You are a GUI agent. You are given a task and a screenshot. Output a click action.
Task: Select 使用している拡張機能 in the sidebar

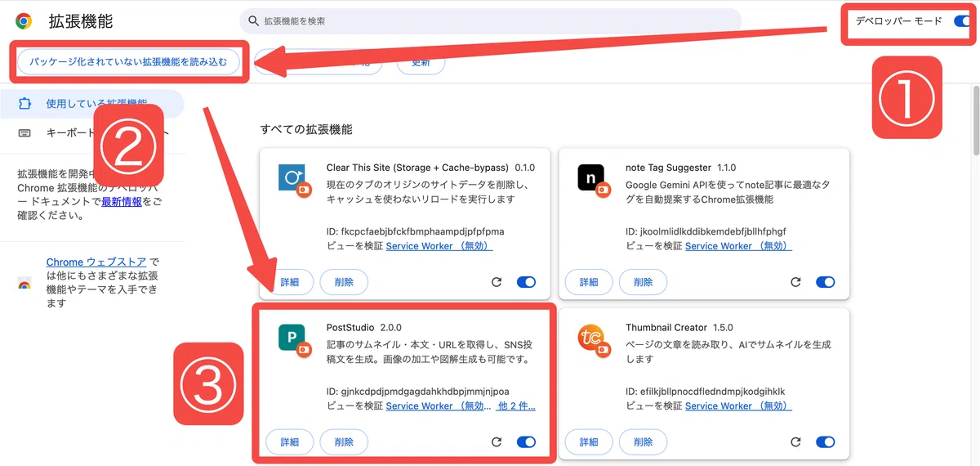(92, 105)
